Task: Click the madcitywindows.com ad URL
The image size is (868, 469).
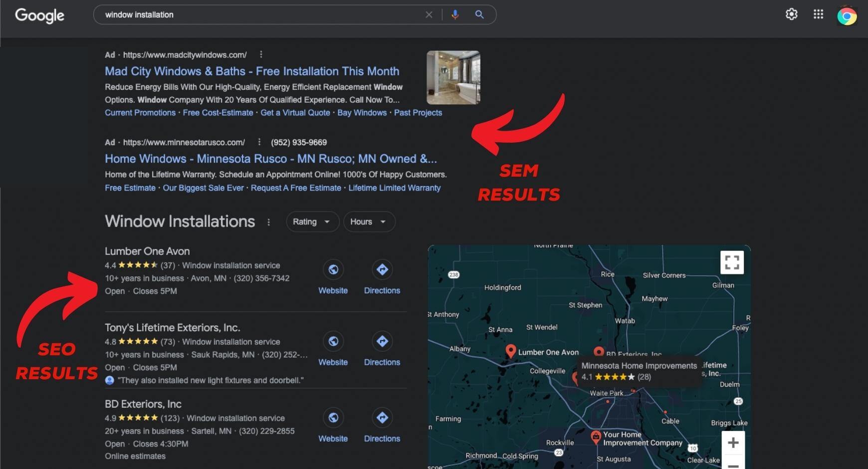Action: click(185, 55)
